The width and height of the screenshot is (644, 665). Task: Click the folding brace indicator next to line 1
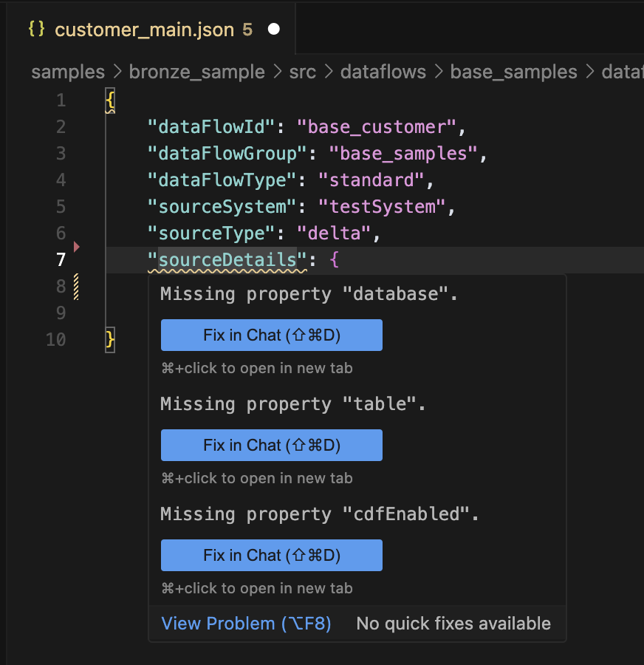[109, 100]
